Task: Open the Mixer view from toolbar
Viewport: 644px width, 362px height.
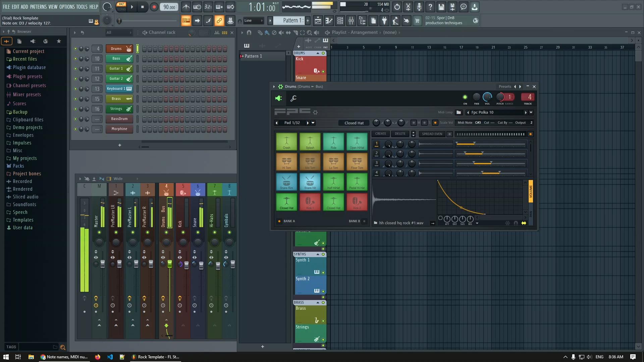Action: click(351, 21)
